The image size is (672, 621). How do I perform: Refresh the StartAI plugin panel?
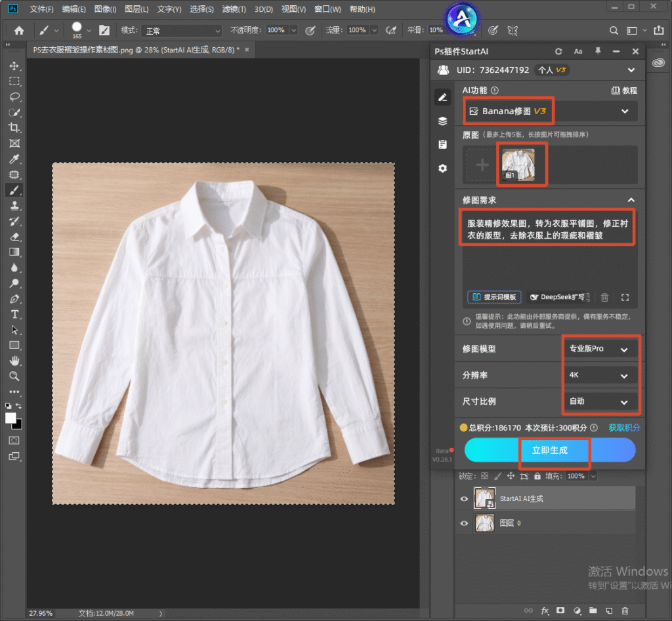pos(558,51)
